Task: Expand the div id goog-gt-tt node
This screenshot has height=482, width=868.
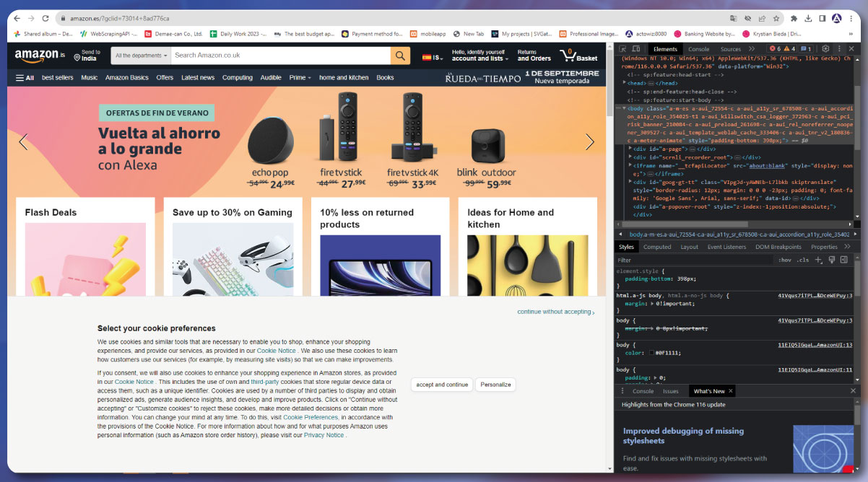Action: [x=630, y=183]
